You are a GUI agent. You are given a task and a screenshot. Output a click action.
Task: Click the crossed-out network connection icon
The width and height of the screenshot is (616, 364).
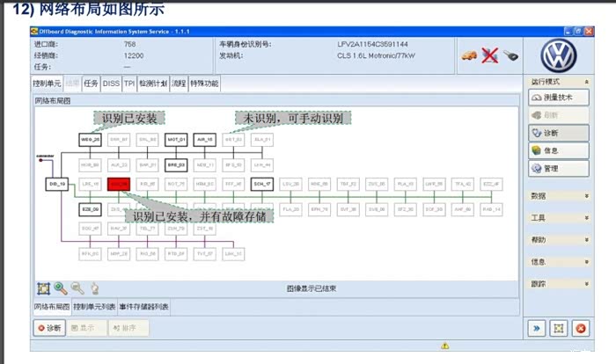pos(489,55)
